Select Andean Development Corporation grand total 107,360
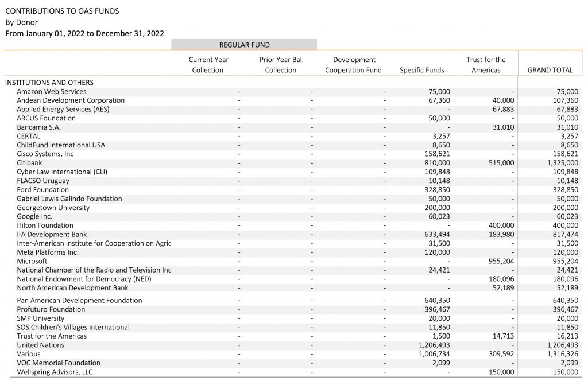 click(566, 100)
